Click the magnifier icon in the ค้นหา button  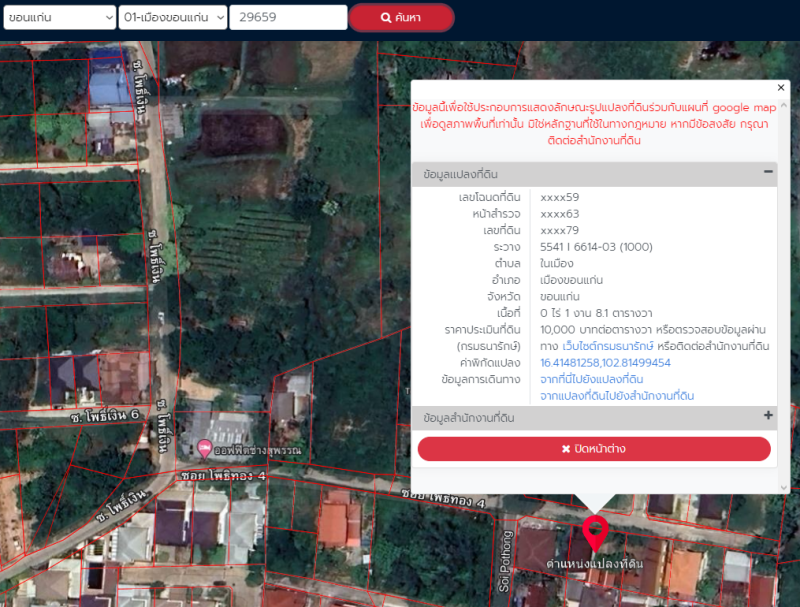(x=386, y=18)
